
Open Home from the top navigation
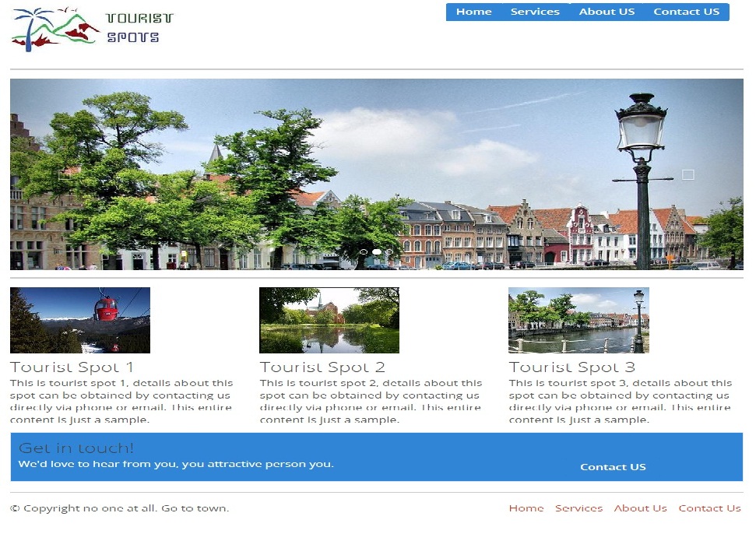(x=473, y=11)
